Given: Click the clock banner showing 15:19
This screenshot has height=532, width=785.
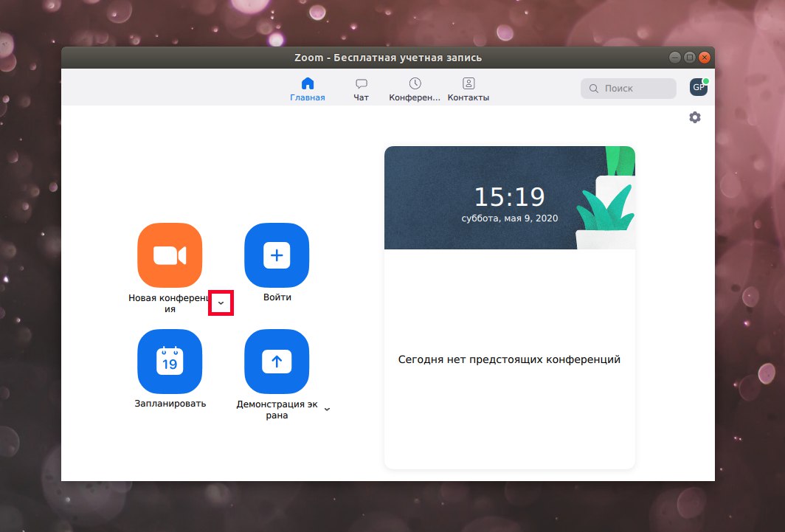Looking at the screenshot, I should tap(510, 198).
